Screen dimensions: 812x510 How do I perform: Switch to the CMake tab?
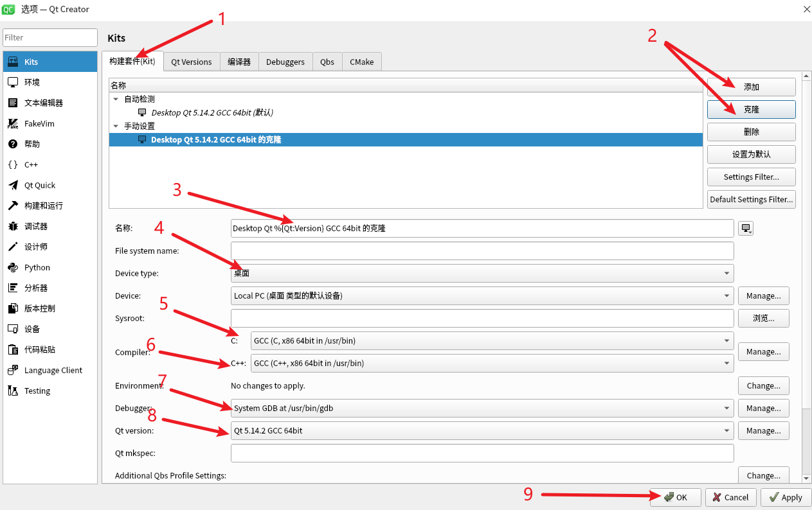pyautogui.click(x=362, y=62)
